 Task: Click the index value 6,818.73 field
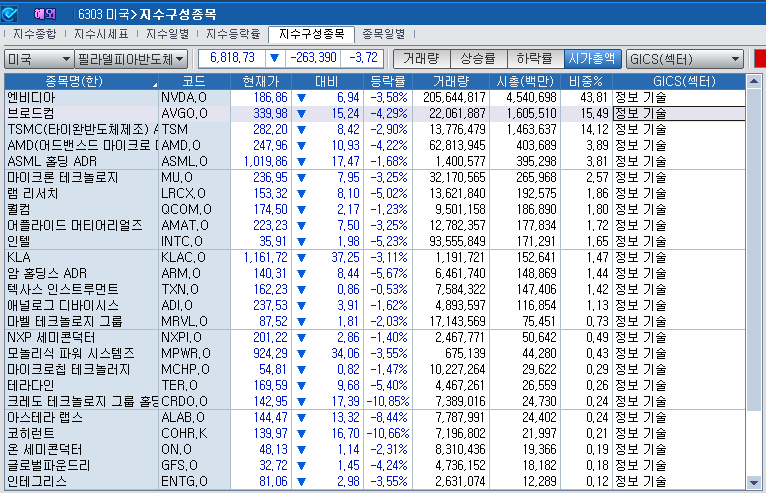[x=232, y=58]
